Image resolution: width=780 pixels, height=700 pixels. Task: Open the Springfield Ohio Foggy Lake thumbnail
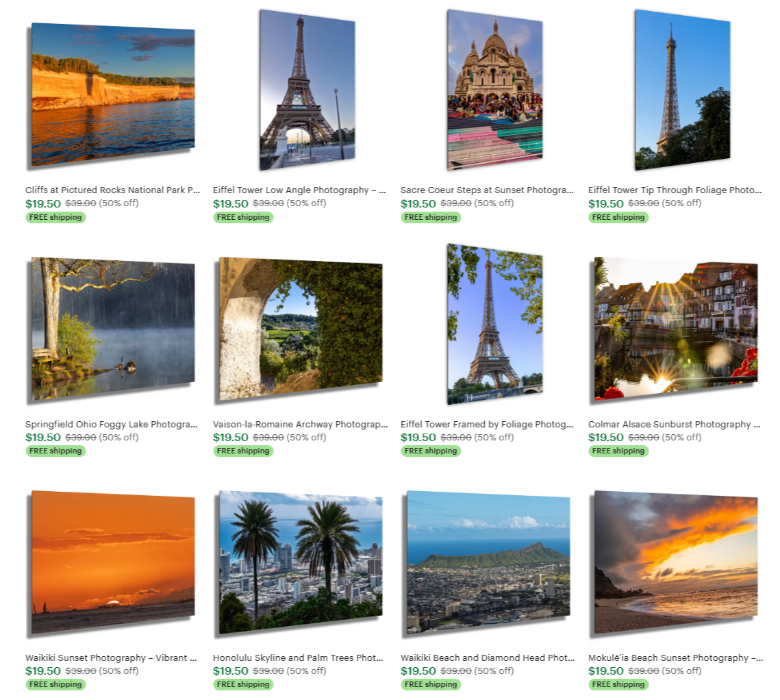(x=113, y=329)
